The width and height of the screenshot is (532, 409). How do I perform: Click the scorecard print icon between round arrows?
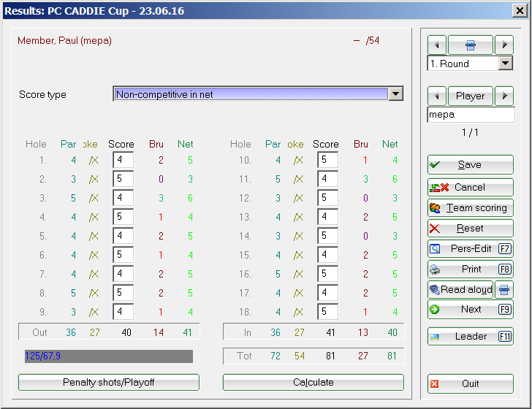tap(471, 45)
